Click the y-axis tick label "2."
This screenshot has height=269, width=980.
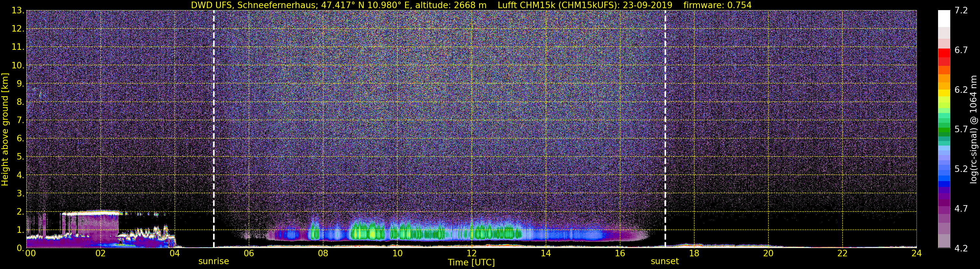click(20, 211)
